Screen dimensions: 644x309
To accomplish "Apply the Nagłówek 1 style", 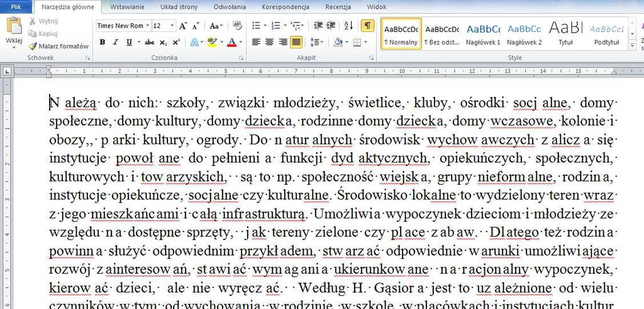I will coord(484,34).
